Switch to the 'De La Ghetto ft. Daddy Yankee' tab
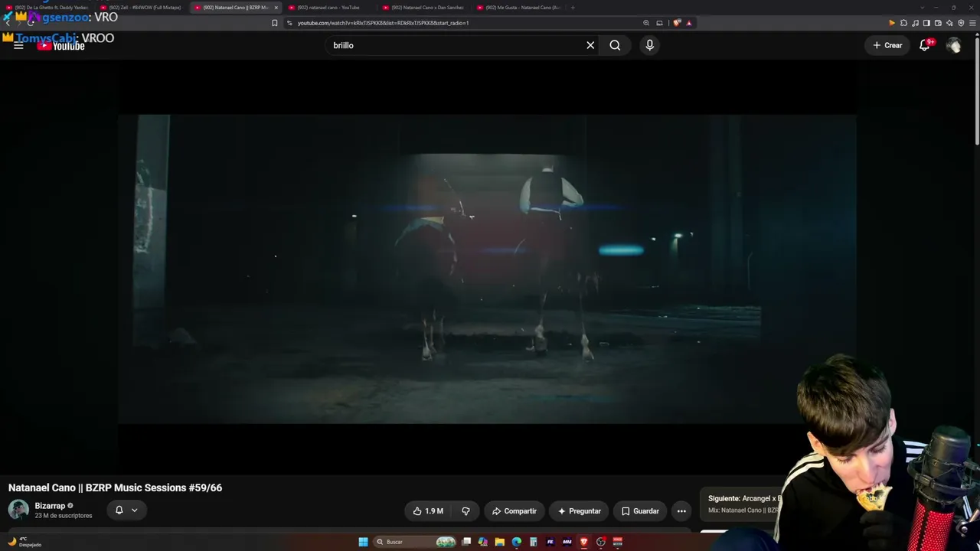The height and width of the screenshot is (551, 980). coord(47,8)
